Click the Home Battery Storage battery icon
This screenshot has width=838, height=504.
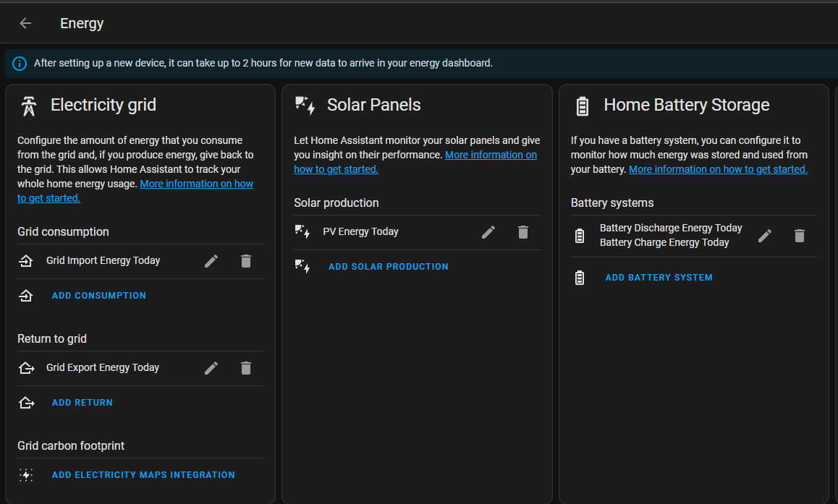tap(582, 105)
